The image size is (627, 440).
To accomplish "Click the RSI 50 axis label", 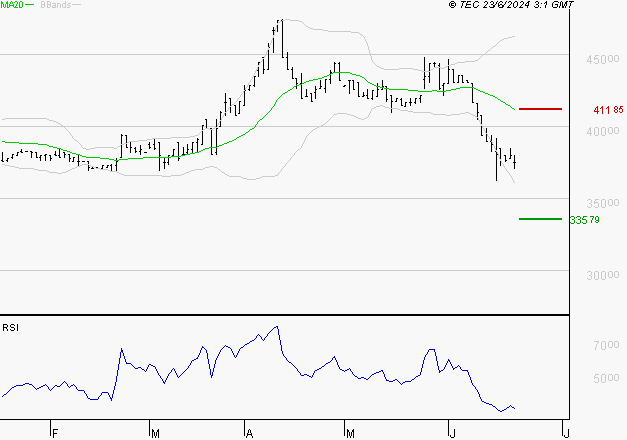I will pyautogui.click(x=606, y=378).
